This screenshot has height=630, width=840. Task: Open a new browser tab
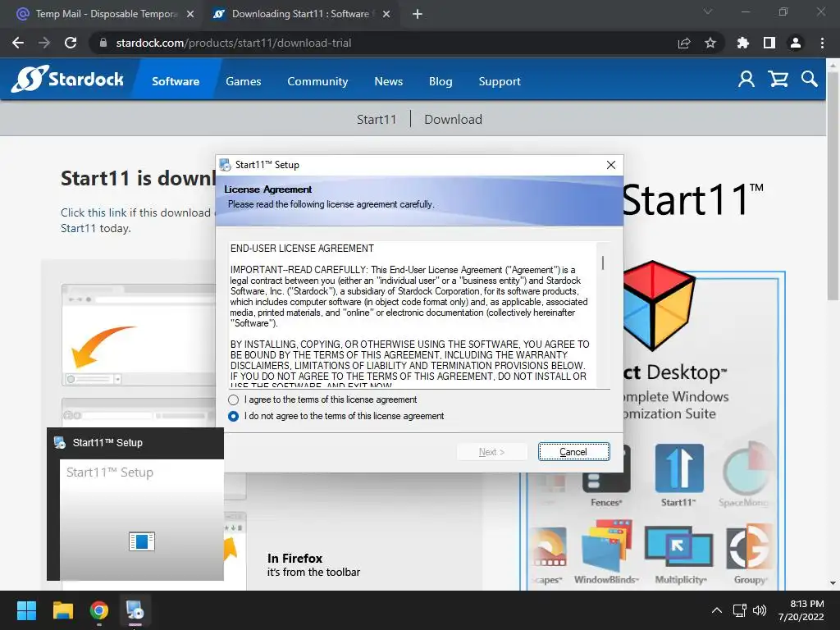418,14
